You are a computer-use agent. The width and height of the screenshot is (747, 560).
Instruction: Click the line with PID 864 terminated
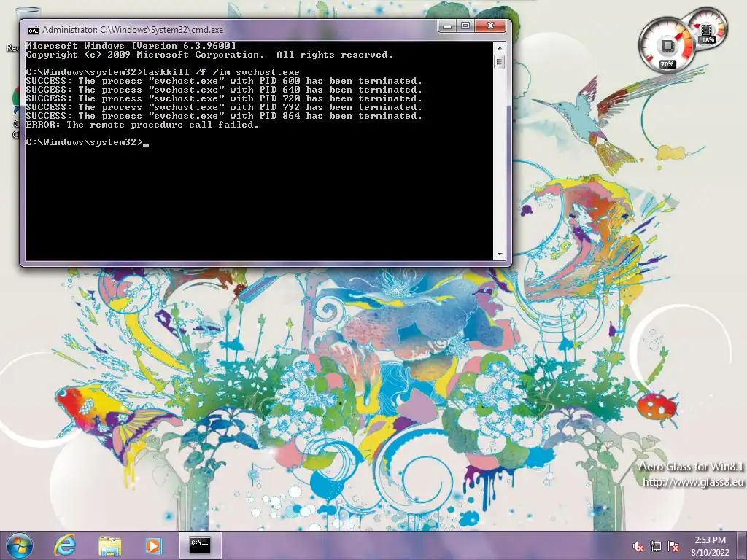point(224,116)
